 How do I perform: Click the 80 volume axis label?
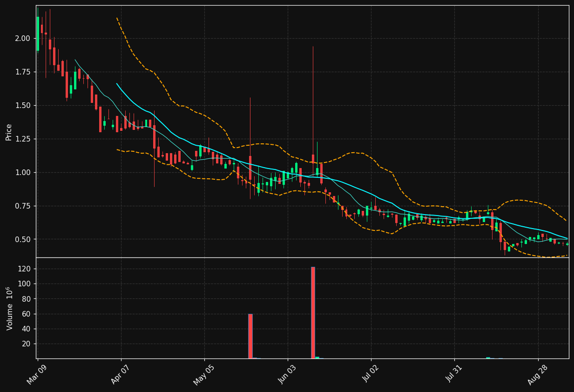pos(27,299)
